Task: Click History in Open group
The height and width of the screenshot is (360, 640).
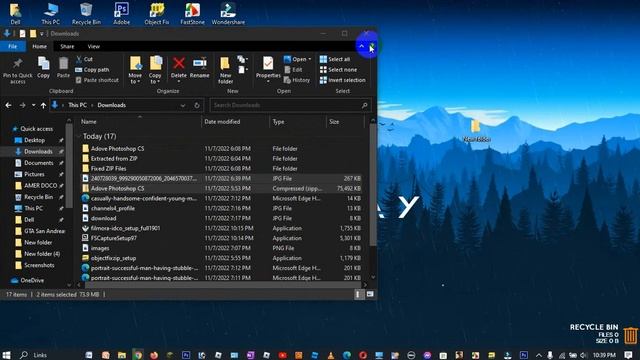Action: [297, 80]
